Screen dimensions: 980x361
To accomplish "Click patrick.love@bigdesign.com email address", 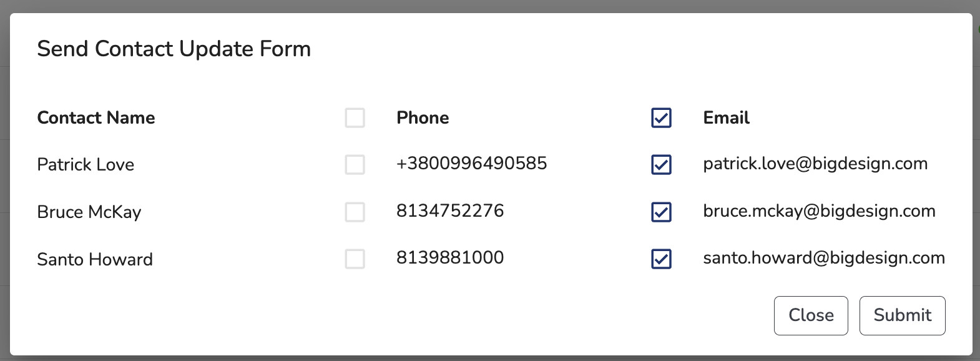I will click(x=815, y=164).
